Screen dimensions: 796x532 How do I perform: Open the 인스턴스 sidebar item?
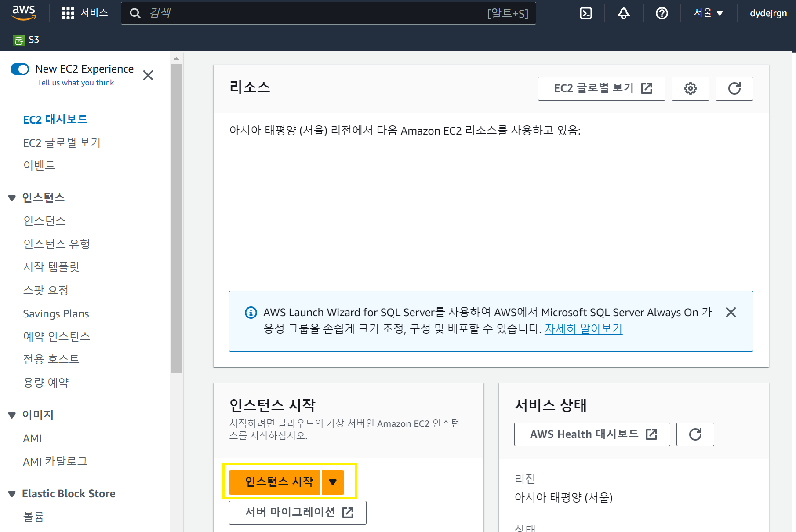click(44, 221)
